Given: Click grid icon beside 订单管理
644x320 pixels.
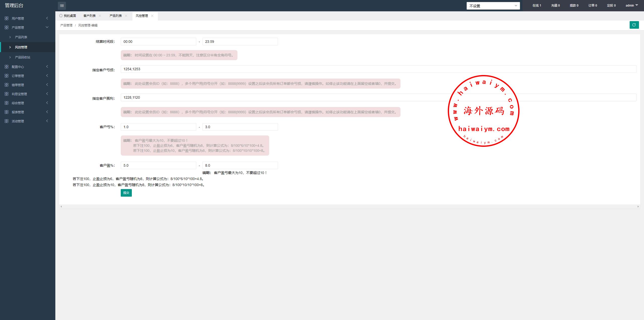Looking at the screenshot, I should (7, 76).
